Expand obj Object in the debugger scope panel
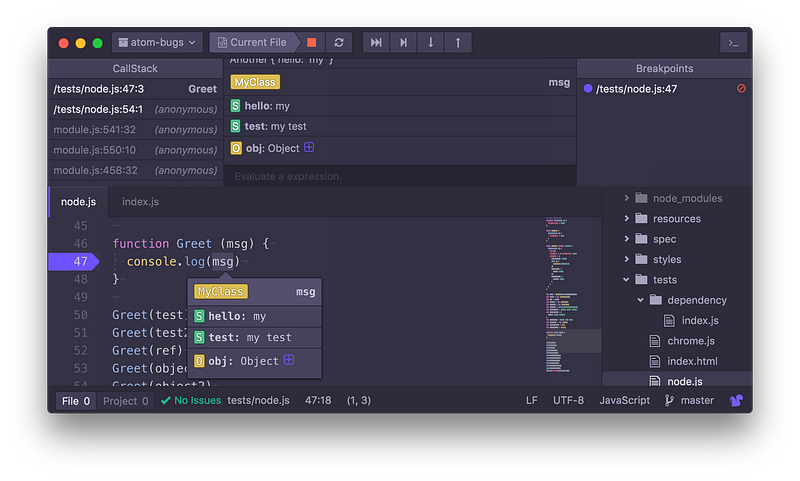The image size is (800, 481). coord(309,147)
